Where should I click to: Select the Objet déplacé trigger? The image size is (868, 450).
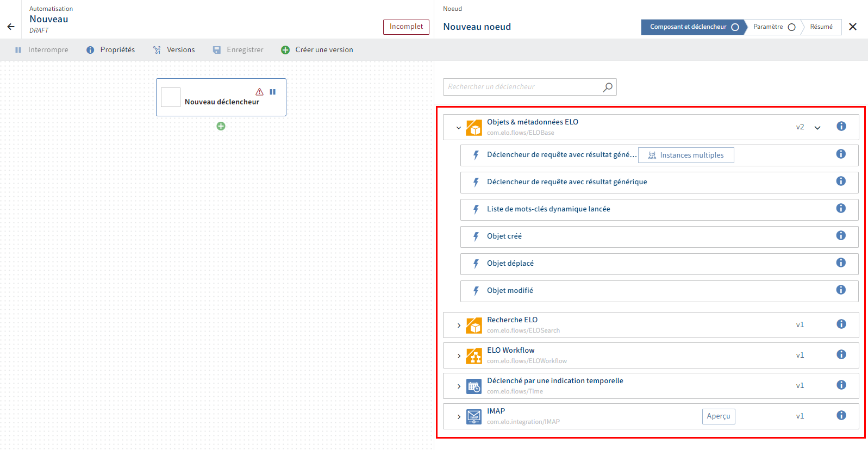point(659,264)
